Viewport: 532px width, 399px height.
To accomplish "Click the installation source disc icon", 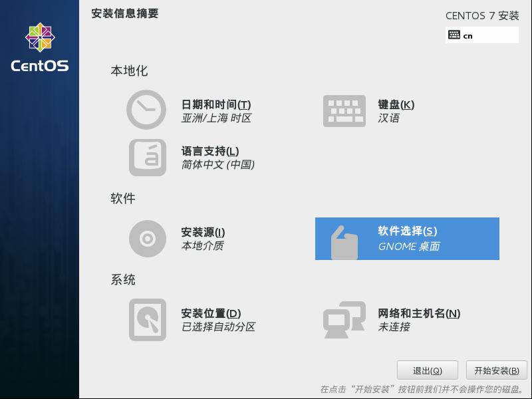I will [148, 239].
